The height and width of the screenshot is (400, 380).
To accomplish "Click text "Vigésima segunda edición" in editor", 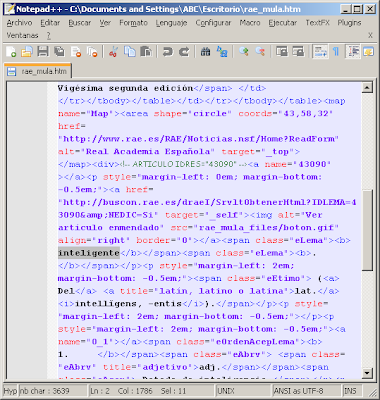I will click(x=125, y=88).
